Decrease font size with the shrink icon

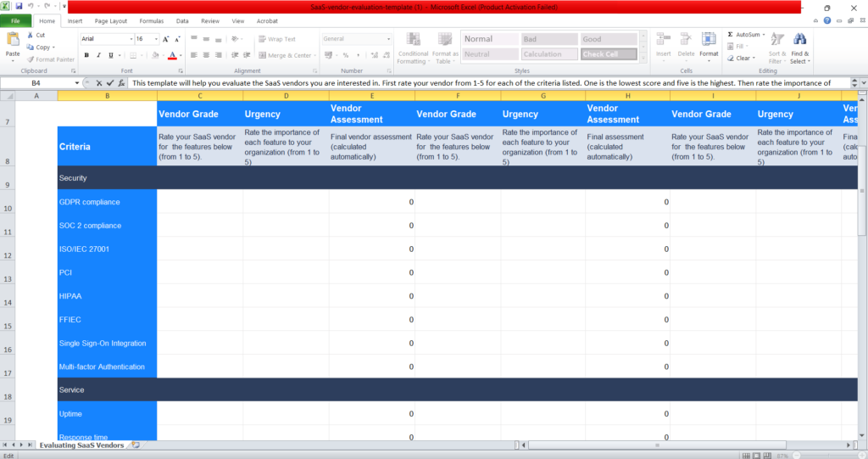click(177, 39)
